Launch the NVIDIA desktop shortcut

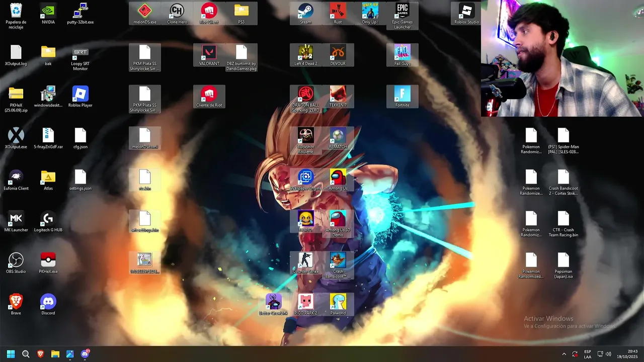coord(48,14)
